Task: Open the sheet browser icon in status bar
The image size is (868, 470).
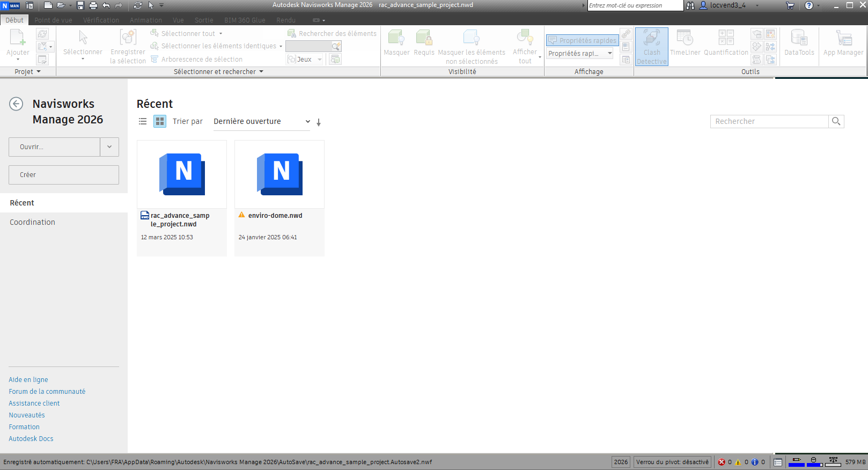Action: (778, 462)
